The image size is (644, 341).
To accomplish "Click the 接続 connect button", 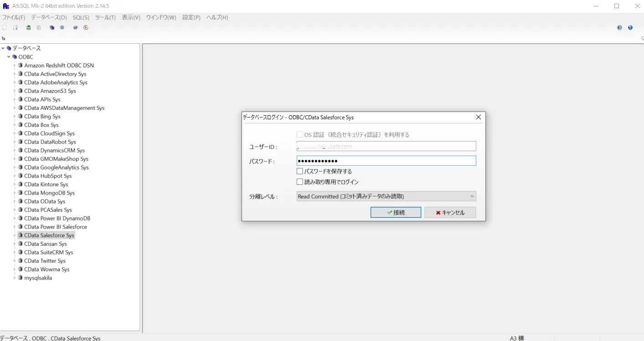I will tap(396, 212).
